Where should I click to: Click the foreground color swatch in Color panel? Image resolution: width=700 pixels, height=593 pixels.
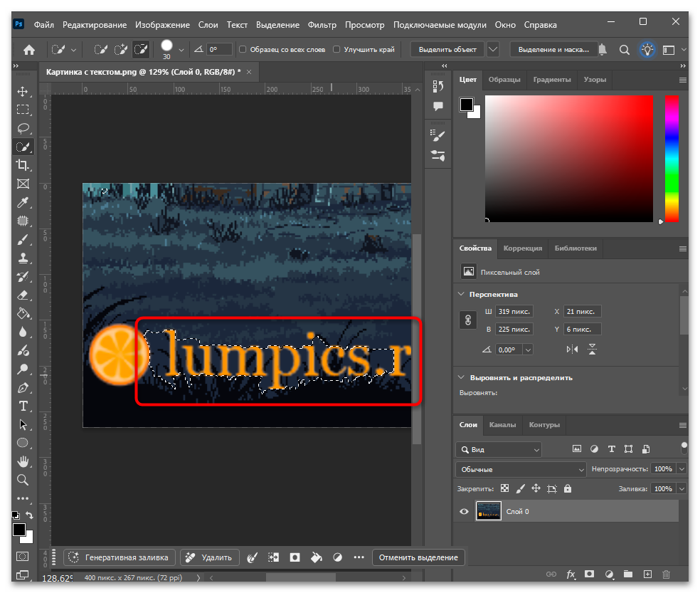(467, 105)
